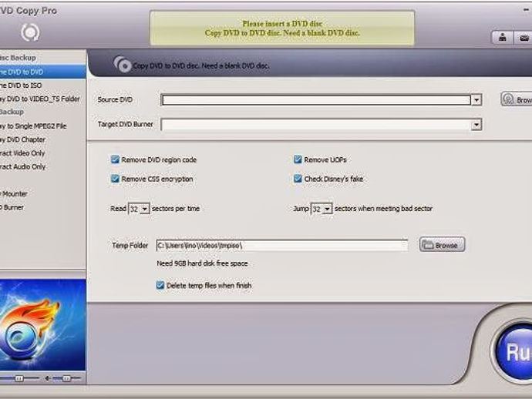Open the Read sectors per time dropdown

point(145,209)
